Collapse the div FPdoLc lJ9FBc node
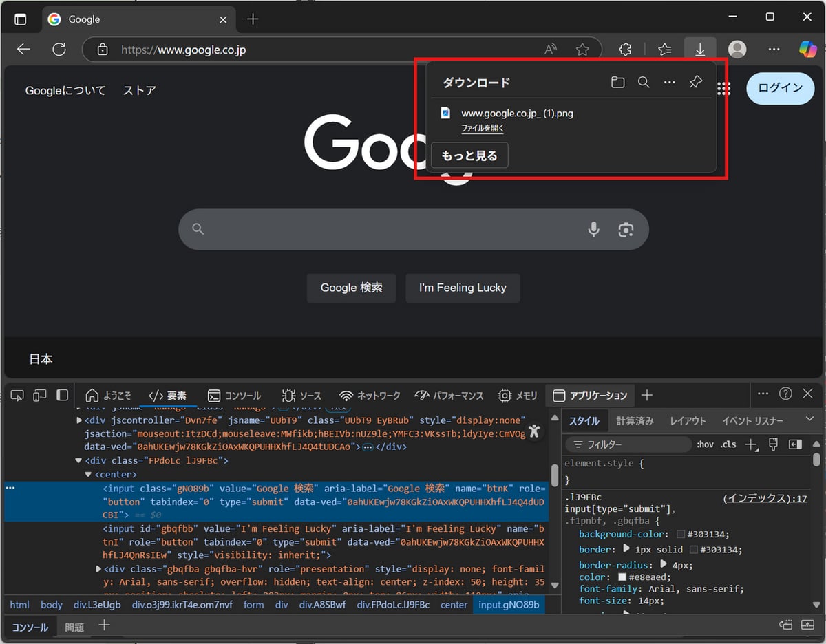The image size is (826, 644). [79, 460]
